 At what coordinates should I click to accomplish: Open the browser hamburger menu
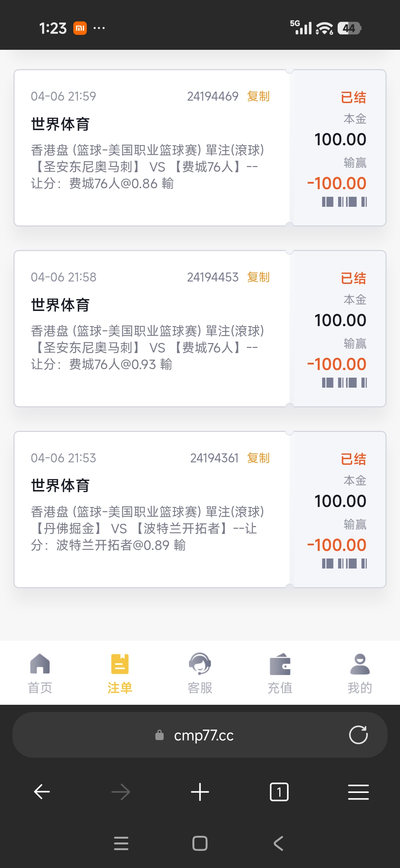358,792
